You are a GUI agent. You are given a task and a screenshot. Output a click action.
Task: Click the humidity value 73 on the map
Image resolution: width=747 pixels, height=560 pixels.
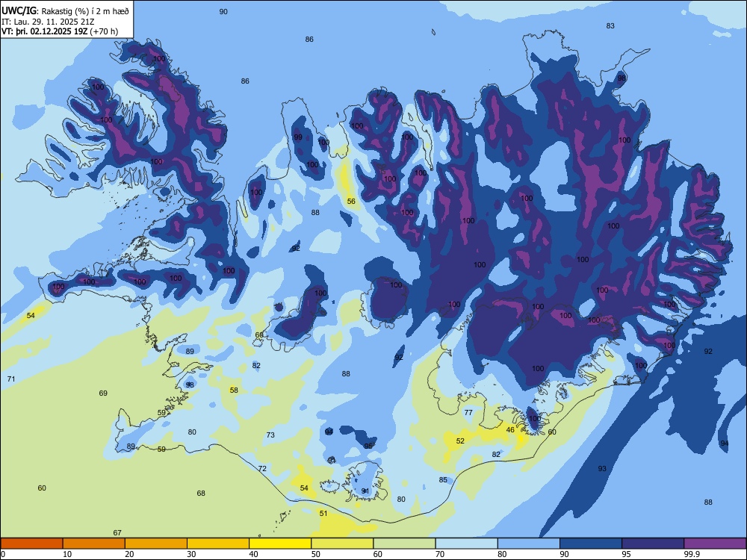(x=270, y=435)
